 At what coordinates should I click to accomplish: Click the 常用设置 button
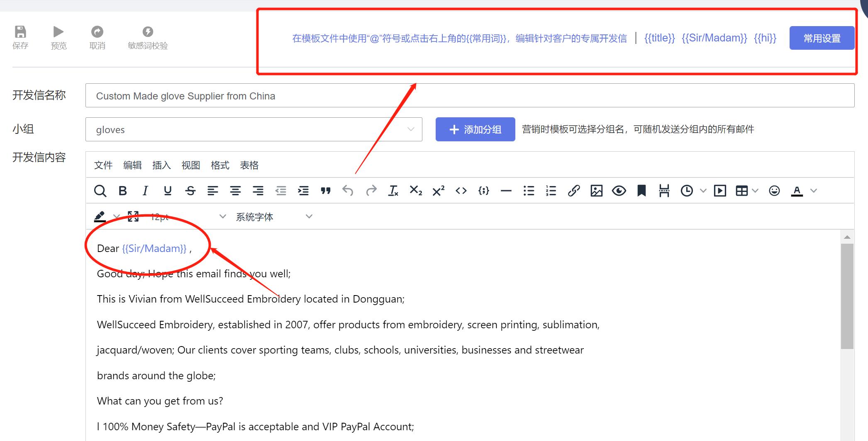[821, 38]
